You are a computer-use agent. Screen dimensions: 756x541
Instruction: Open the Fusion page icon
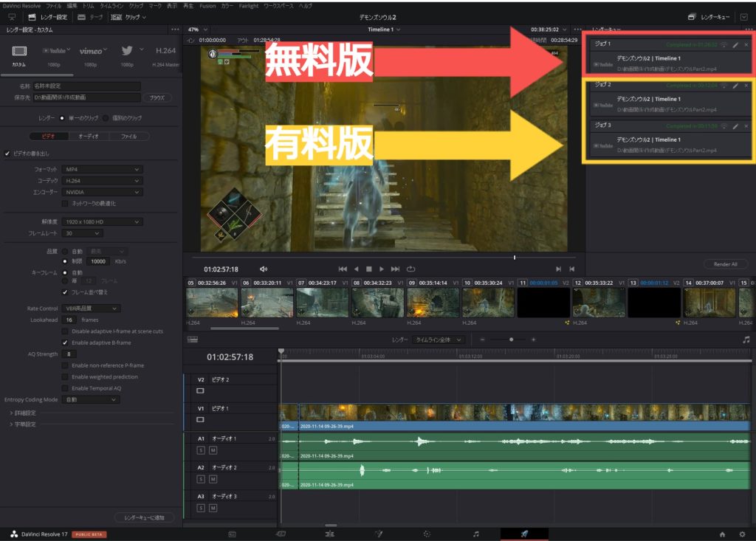point(379,534)
